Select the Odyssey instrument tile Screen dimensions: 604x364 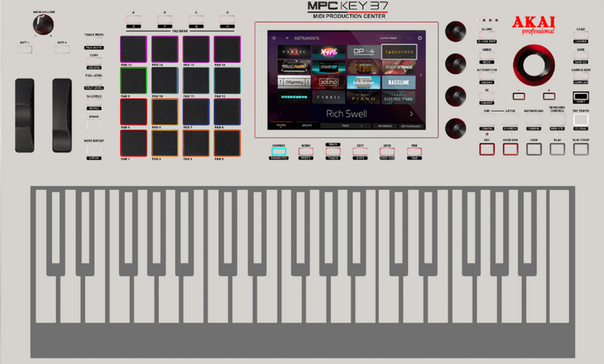294,82
